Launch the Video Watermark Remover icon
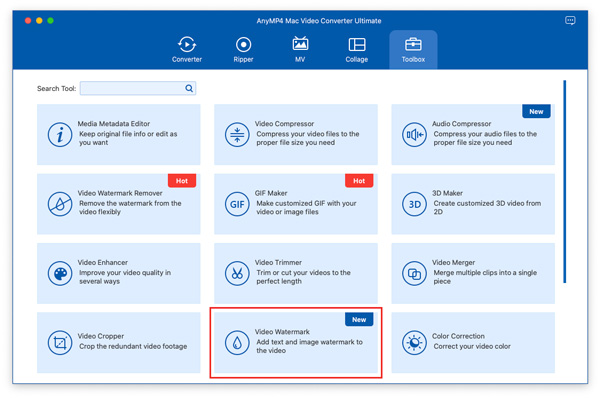 pos(60,204)
